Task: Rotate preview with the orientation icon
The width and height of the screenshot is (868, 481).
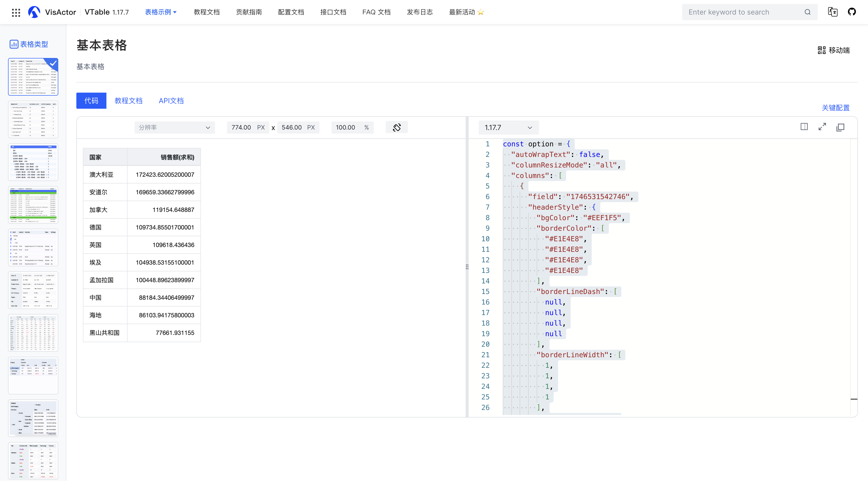Action: [397, 127]
